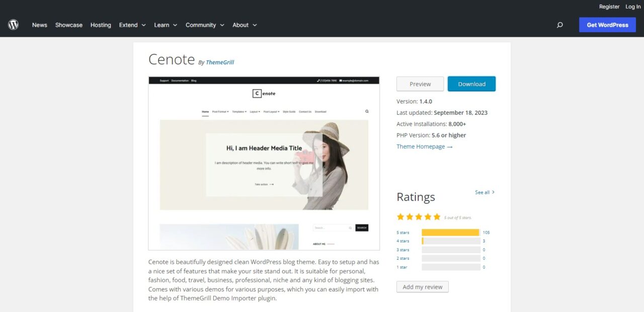The width and height of the screenshot is (644, 312).
Task: Expand the Extend dropdown menu
Action: pos(132,25)
